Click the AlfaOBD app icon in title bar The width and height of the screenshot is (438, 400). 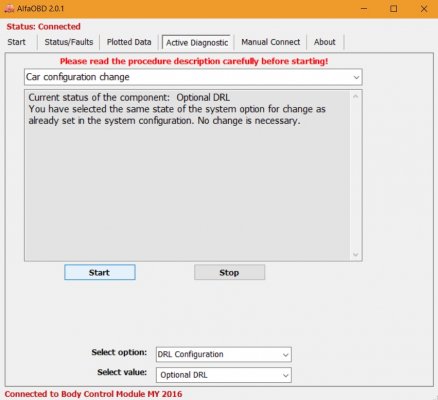tap(9, 9)
